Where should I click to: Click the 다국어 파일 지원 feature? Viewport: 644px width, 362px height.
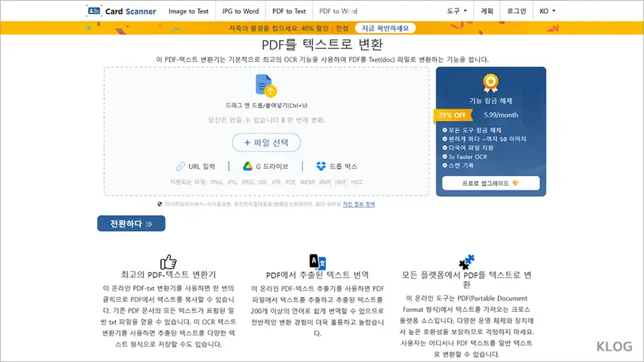coord(471,148)
